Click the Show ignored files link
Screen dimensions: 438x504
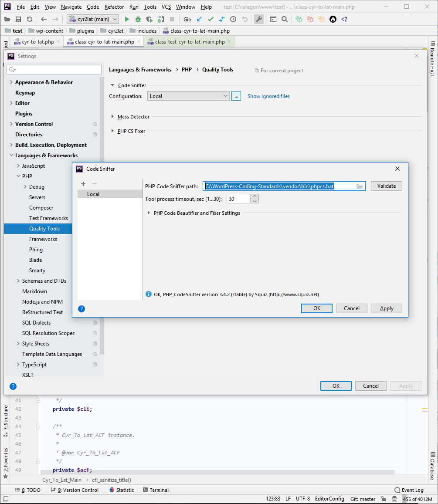[268, 96]
